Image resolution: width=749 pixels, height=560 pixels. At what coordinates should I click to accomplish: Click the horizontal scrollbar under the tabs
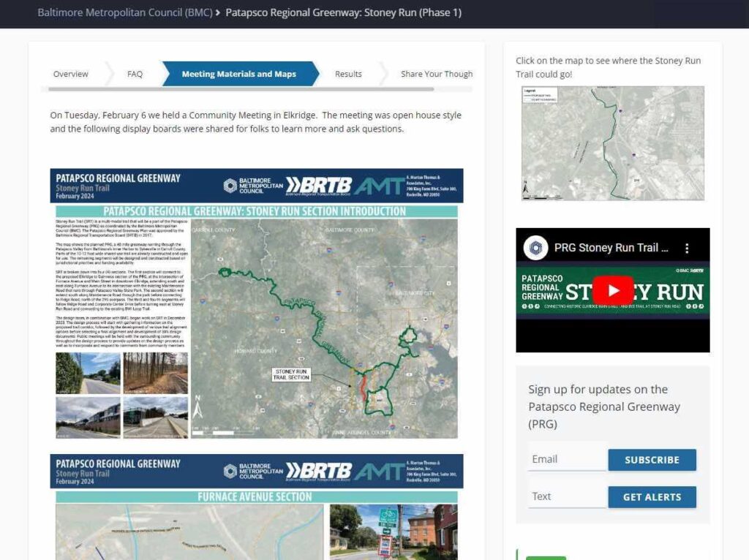click(241, 89)
